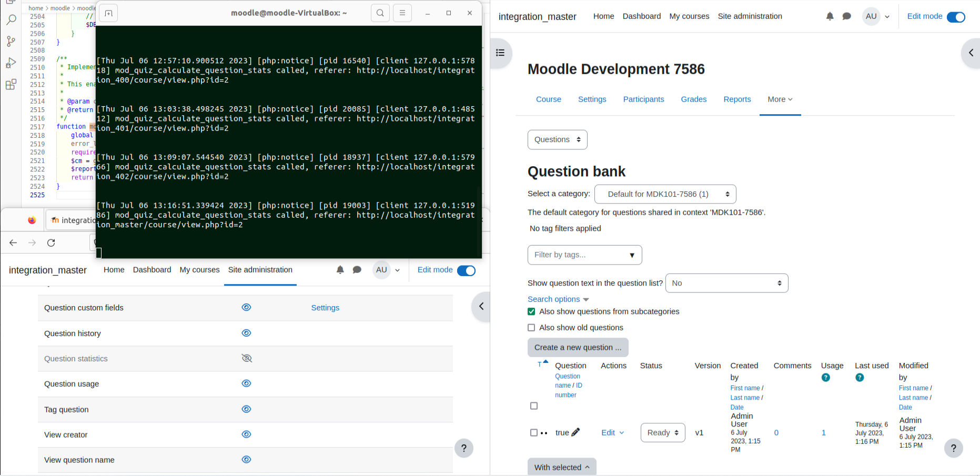Disable View creator plugin eye
Viewport: 980px width, 476px height.
tap(246, 434)
